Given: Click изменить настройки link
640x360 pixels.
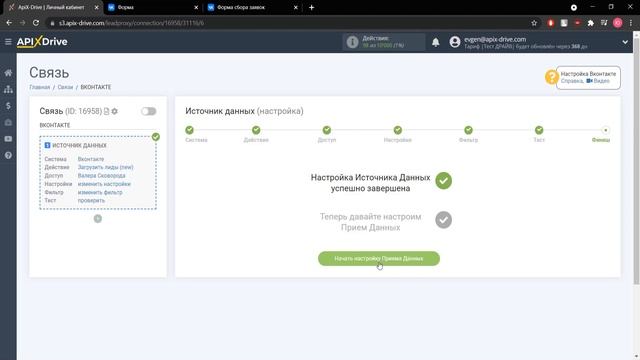Looking at the screenshot, I should pyautogui.click(x=104, y=184).
